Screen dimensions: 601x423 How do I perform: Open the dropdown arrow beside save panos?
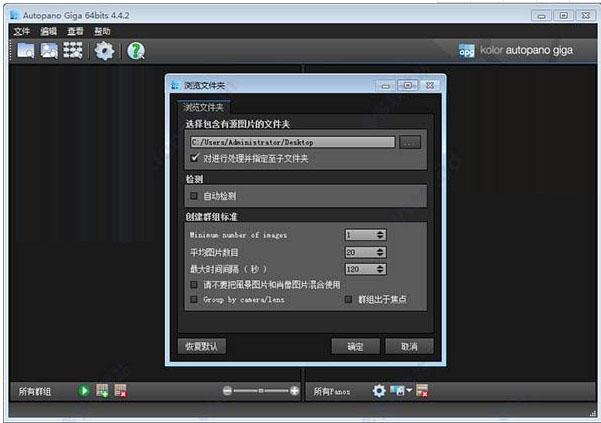[x=409, y=390]
